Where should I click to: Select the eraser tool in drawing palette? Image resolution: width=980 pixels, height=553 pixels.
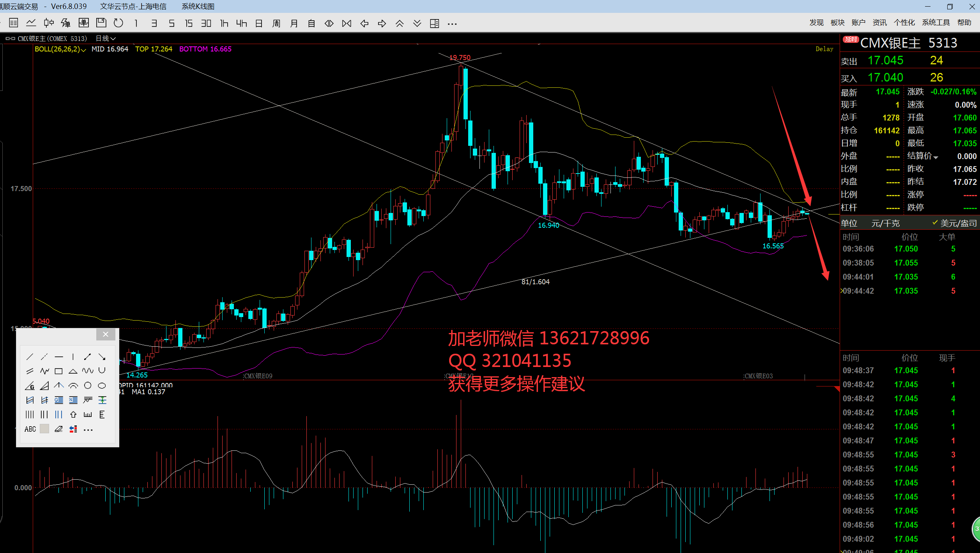pos(58,429)
